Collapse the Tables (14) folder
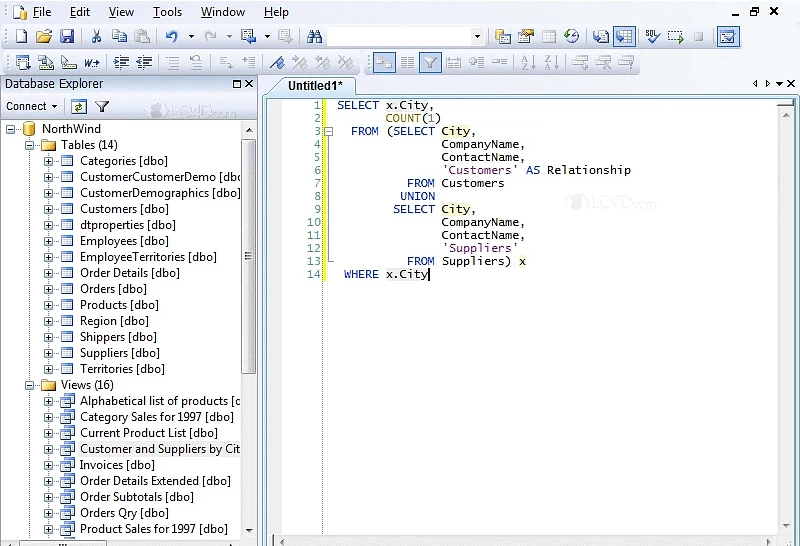The image size is (800, 546). click(30, 145)
